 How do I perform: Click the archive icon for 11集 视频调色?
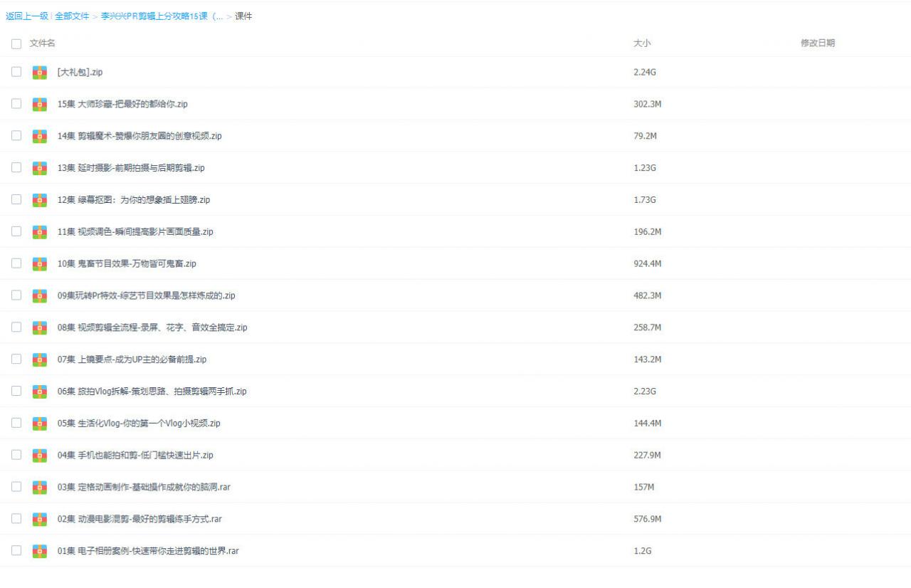point(40,231)
